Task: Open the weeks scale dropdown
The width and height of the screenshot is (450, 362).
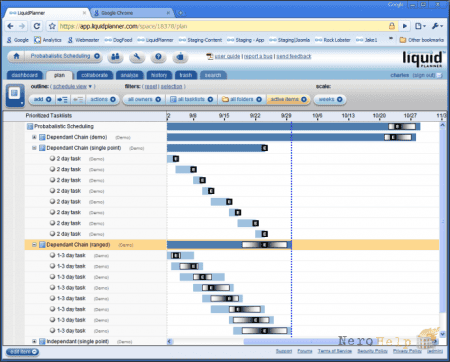Action: (x=330, y=99)
